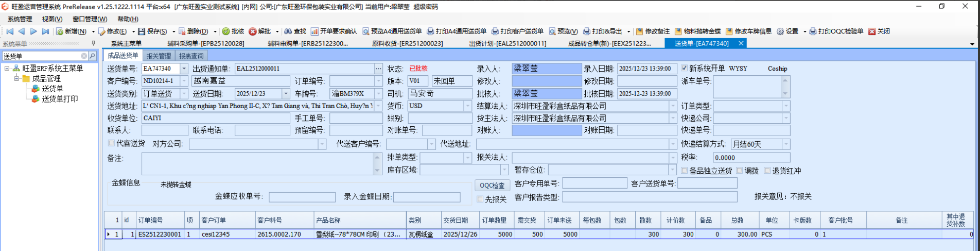Pin the 系统菜单 side panel

(93, 43)
